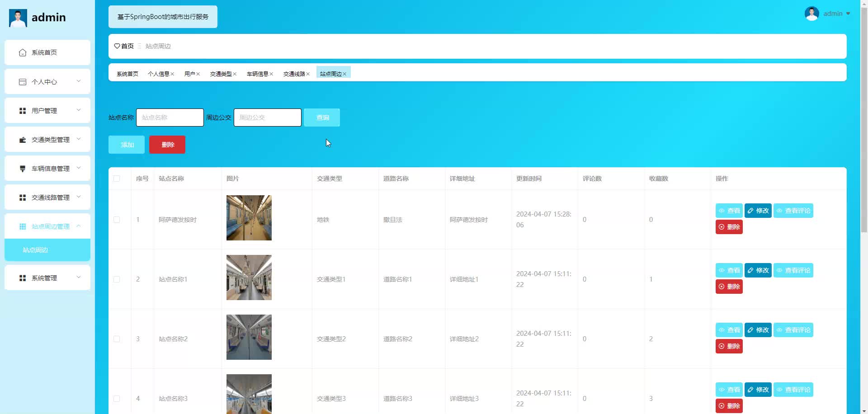Click the table icon beside 站点周边管理
Image resolution: width=868 pixels, height=414 pixels.
(23, 226)
